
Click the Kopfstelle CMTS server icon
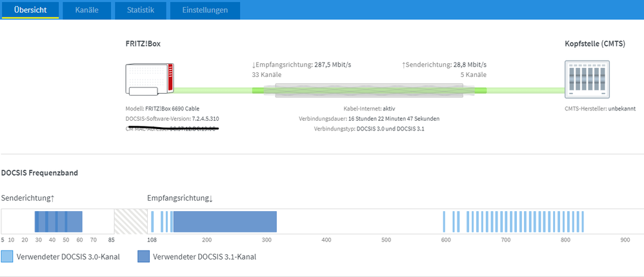[x=587, y=79]
